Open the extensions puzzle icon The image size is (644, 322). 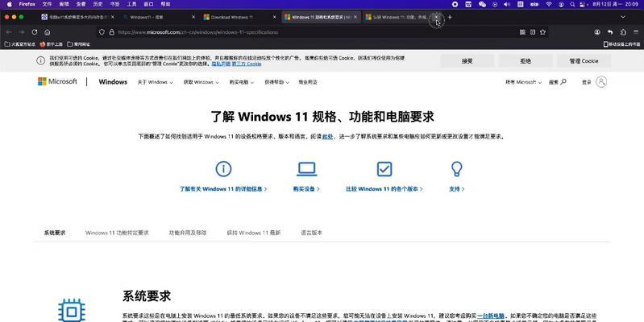click(623, 32)
